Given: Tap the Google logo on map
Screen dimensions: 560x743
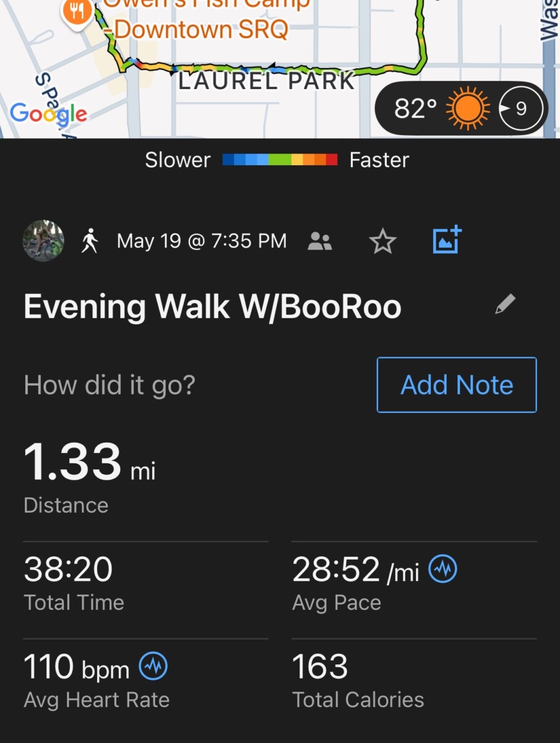Looking at the screenshot, I should [x=48, y=114].
